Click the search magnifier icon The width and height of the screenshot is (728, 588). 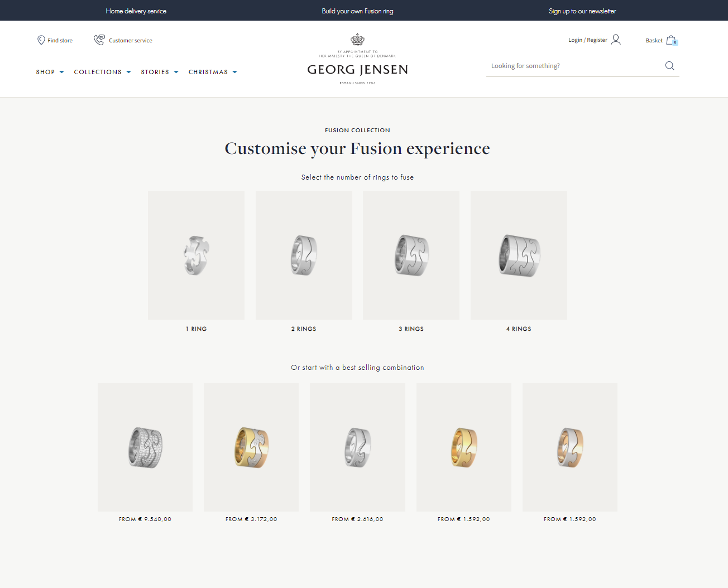669,66
